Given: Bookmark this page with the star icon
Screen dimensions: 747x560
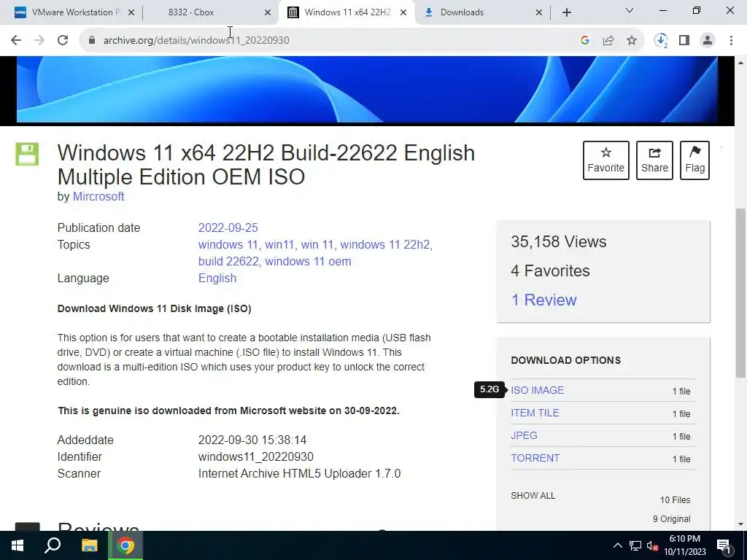Looking at the screenshot, I should (x=632, y=41).
